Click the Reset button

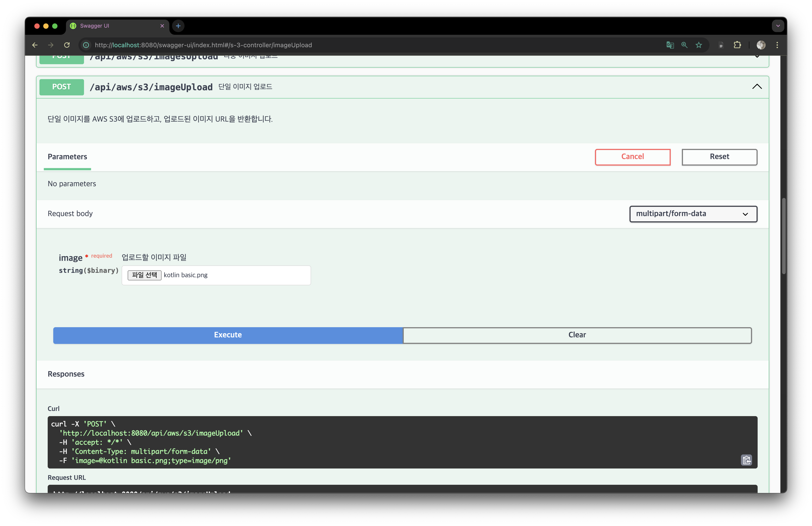click(x=719, y=157)
